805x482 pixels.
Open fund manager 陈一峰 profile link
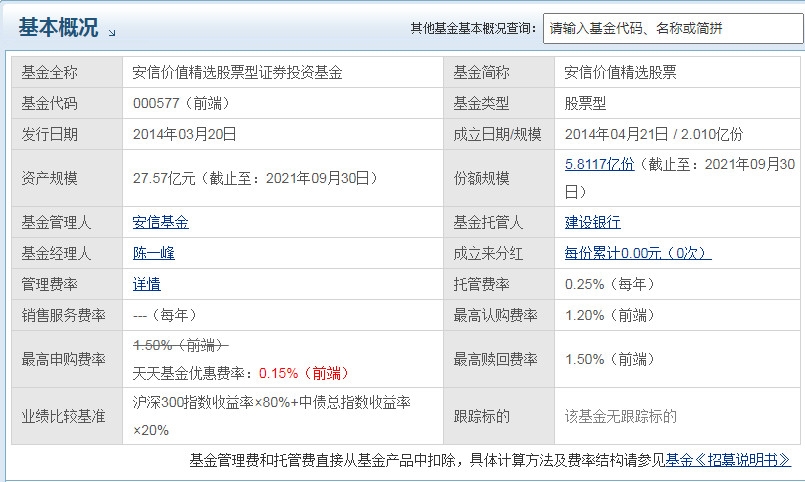pos(153,253)
